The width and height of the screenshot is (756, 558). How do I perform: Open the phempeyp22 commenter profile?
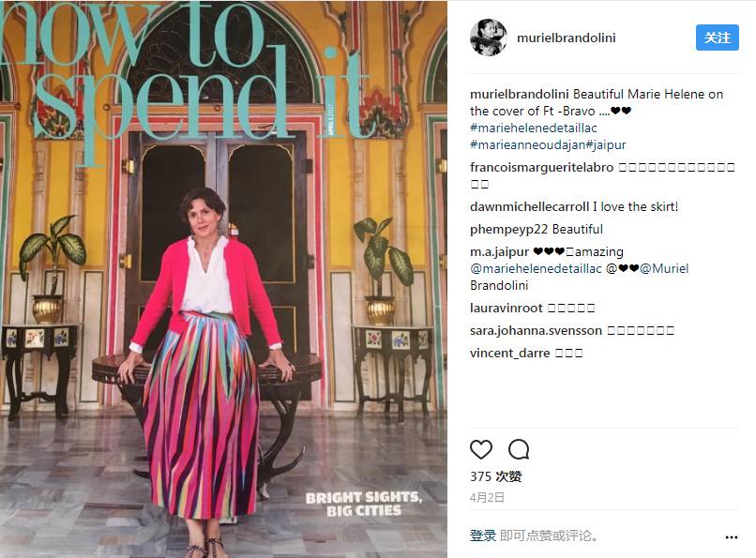tap(508, 230)
